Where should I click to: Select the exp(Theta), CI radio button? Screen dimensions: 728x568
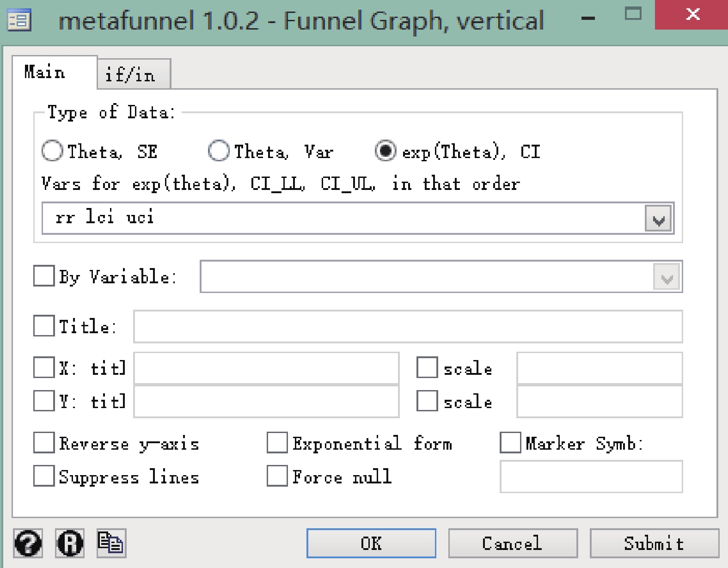[x=385, y=151]
